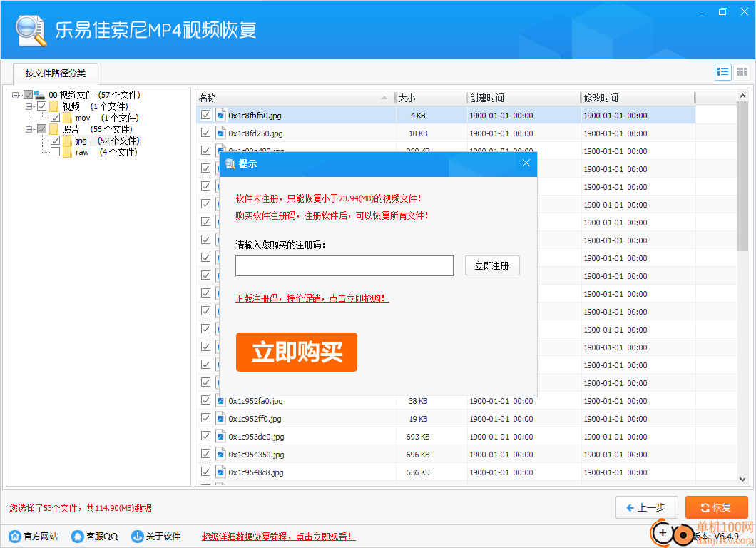Image resolution: width=756 pixels, height=548 pixels.
Task: Toggle the 照片 folder checkbox
Action: pyautogui.click(x=42, y=129)
